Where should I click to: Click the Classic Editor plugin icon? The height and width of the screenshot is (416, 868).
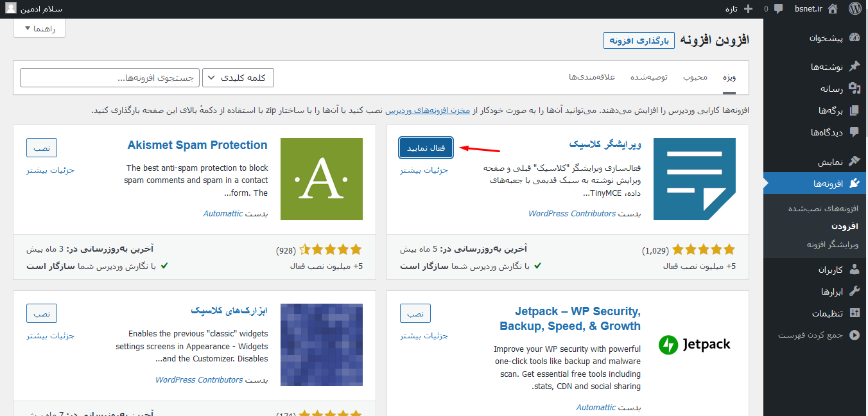click(x=695, y=179)
